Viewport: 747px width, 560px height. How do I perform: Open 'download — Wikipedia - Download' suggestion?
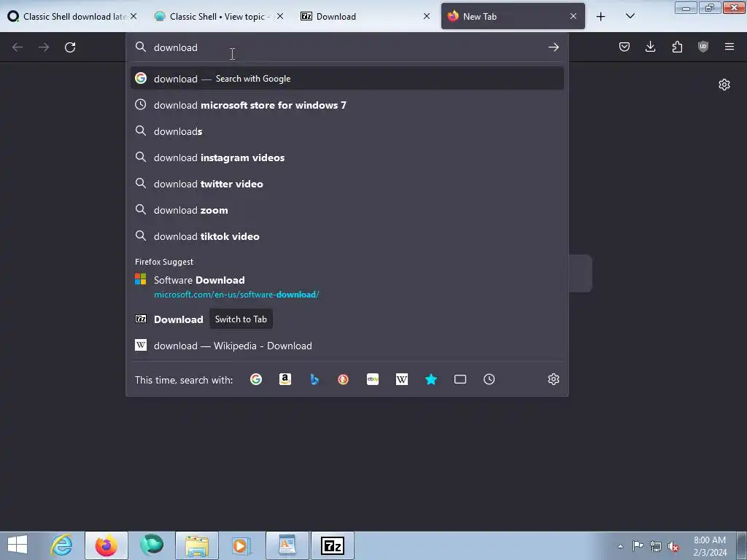[347, 346]
